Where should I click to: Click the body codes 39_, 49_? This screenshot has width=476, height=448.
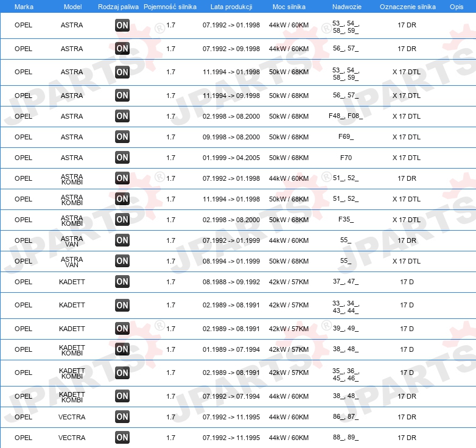coord(346,329)
